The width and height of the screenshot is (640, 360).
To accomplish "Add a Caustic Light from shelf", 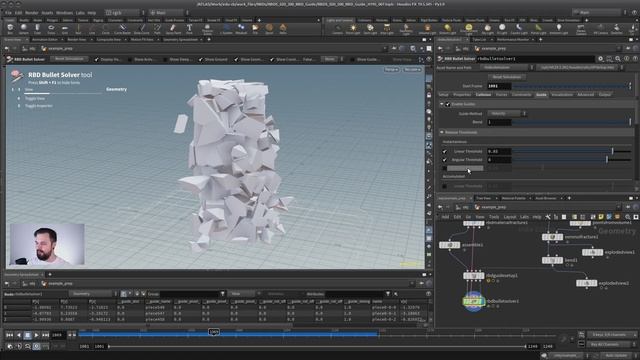I will point(519,29).
